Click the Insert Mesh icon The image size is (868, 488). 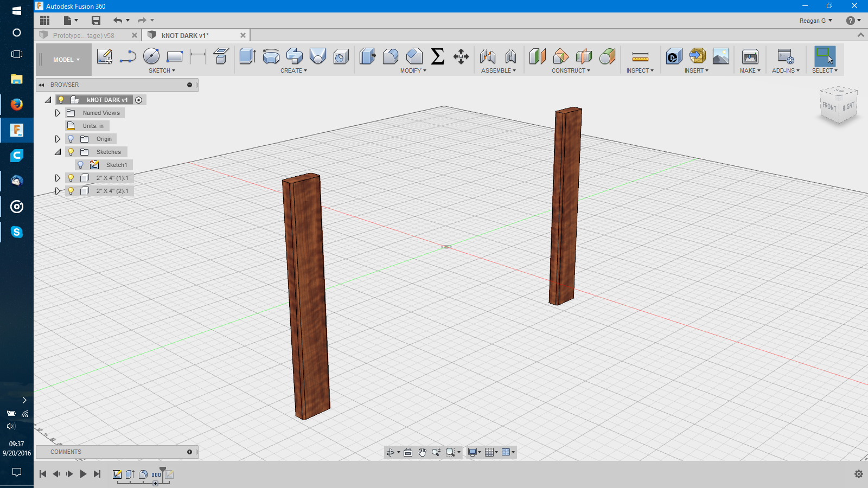coord(697,56)
